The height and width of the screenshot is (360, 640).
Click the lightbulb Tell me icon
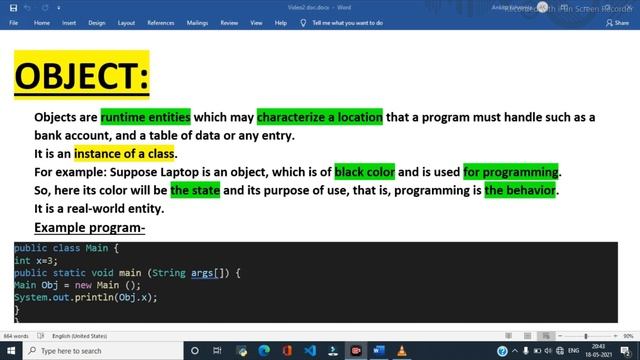(x=303, y=23)
